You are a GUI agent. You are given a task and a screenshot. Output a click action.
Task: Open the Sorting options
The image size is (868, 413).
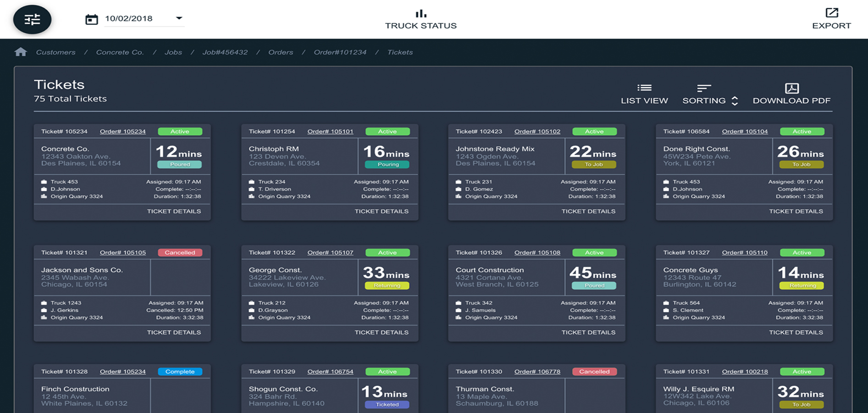[x=704, y=94]
